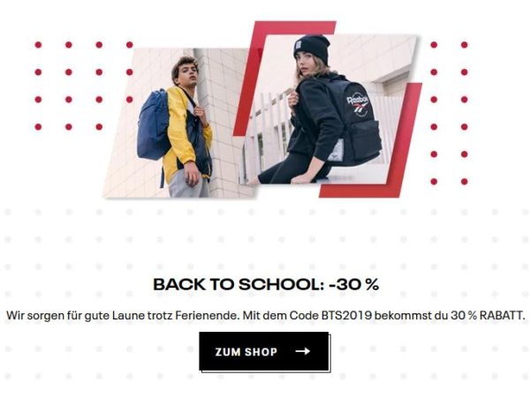The width and height of the screenshot is (530, 420).
Task: Click the red bracket frame below girl's photo
Action: (x=372, y=142)
